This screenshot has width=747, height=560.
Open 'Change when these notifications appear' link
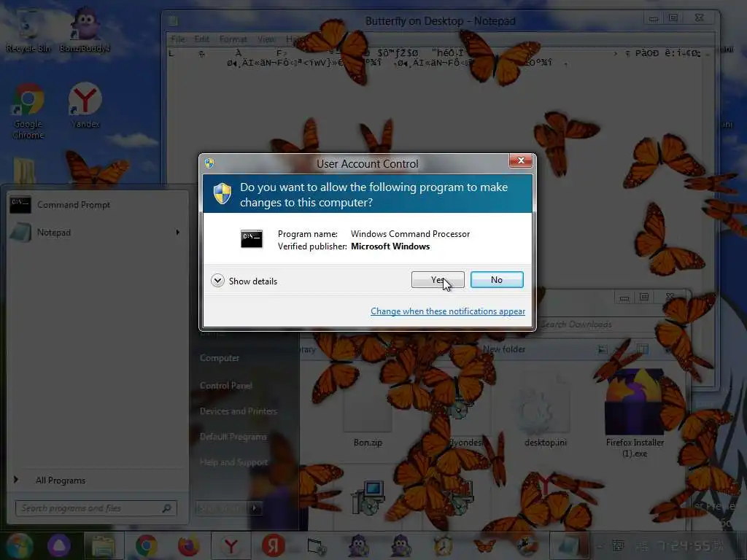click(448, 311)
